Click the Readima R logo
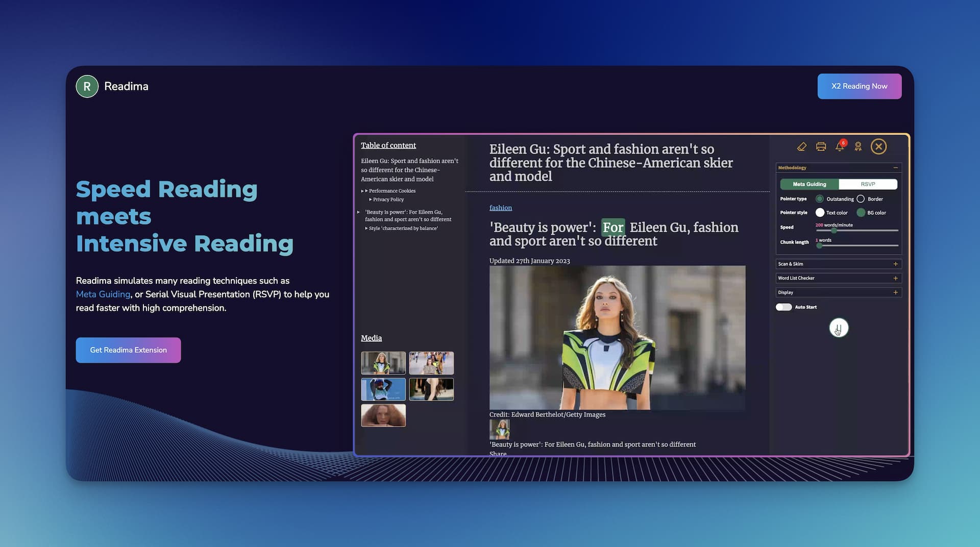This screenshot has width=980, height=547. [x=87, y=86]
